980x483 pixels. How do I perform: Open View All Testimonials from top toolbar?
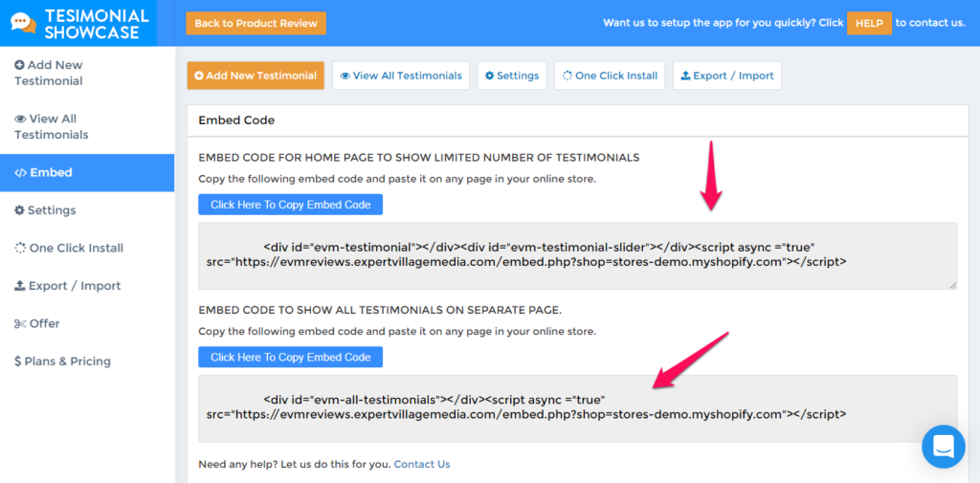400,76
